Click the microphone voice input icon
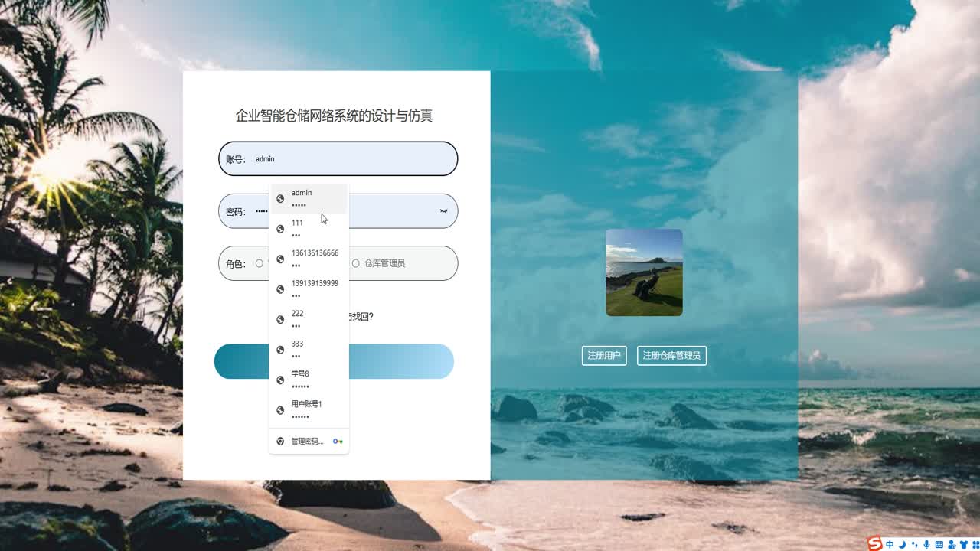The image size is (980, 551). coord(926,545)
